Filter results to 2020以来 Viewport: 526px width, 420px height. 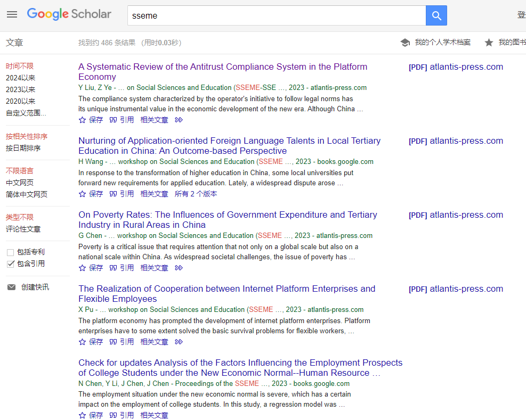coord(20,101)
